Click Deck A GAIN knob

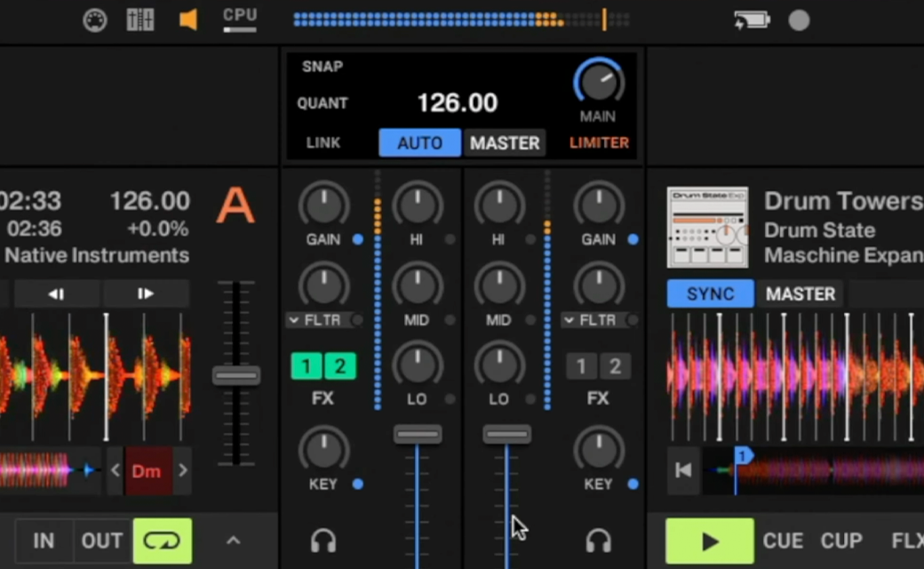[323, 205]
